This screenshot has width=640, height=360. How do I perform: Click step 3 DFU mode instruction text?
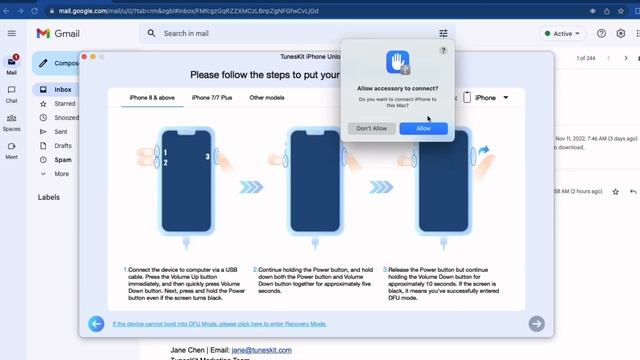tap(443, 284)
